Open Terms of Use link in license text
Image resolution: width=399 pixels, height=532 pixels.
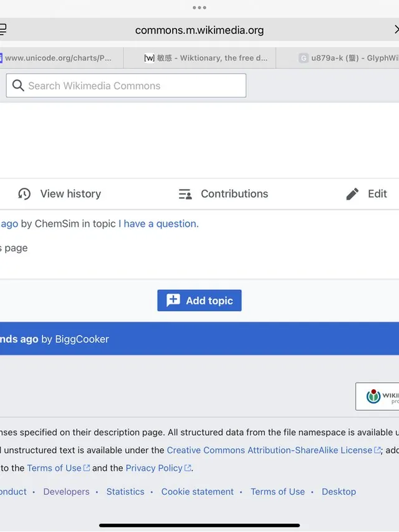[x=54, y=468]
